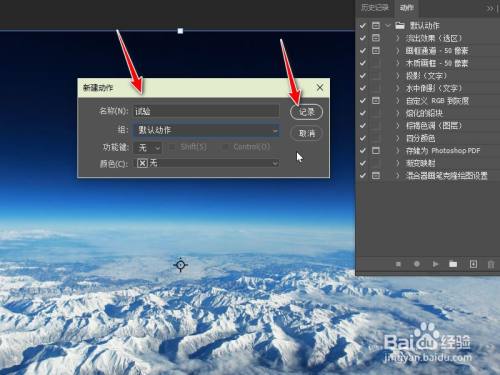Click the X color icon in 颜色 field
The height and width of the screenshot is (375, 500).
(x=142, y=163)
